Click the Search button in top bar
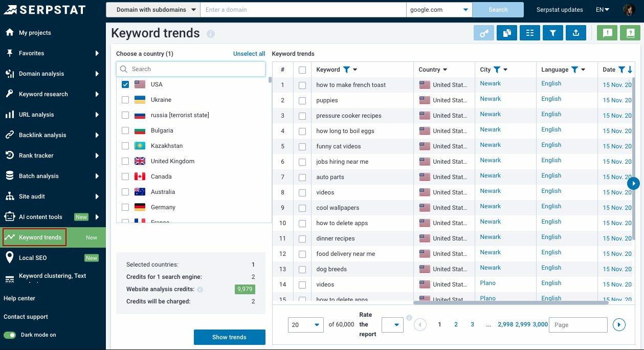Screen dimensions: 644x350 tap(498, 10)
